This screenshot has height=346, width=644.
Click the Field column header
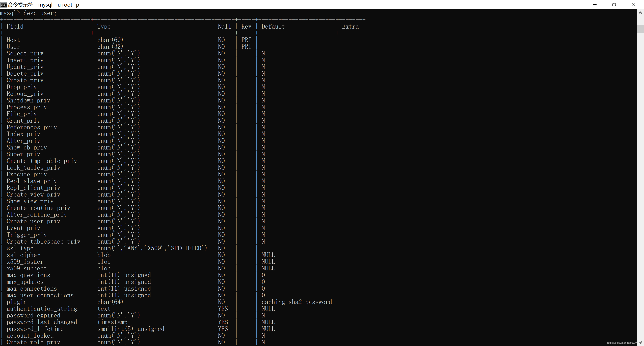pyautogui.click(x=15, y=27)
